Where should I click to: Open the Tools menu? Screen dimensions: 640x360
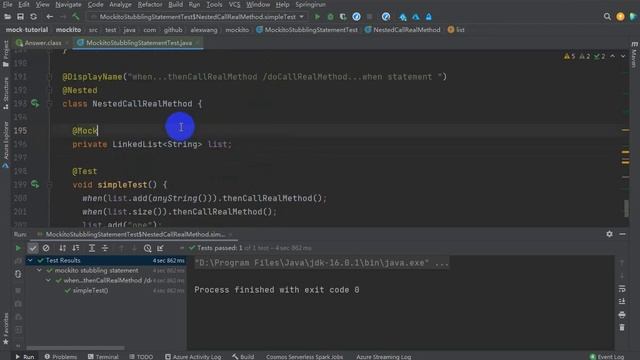(214, 4)
